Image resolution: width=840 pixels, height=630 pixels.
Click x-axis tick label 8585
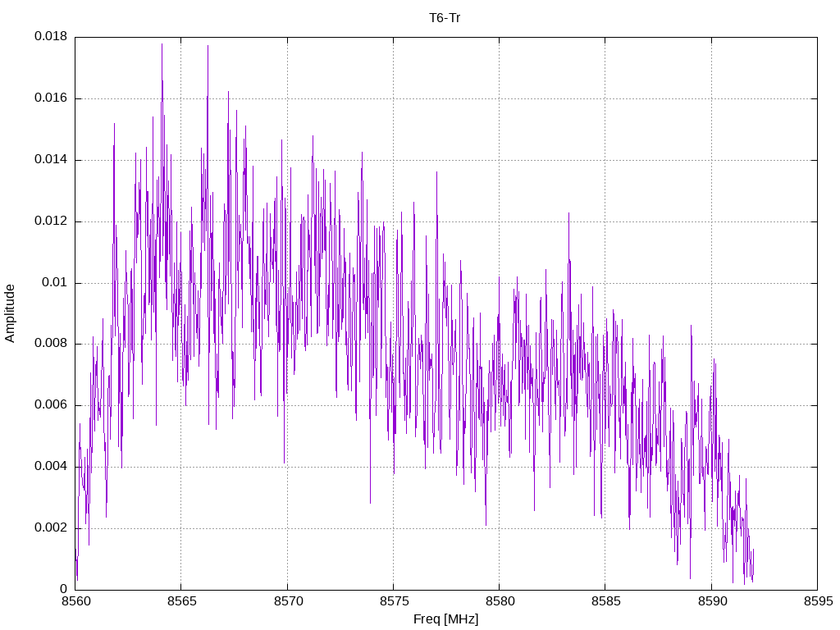point(606,601)
